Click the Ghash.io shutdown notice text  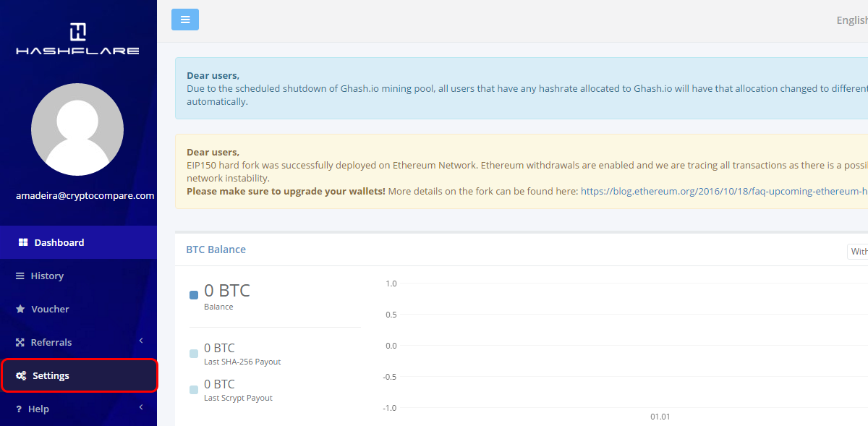click(527, 95)
